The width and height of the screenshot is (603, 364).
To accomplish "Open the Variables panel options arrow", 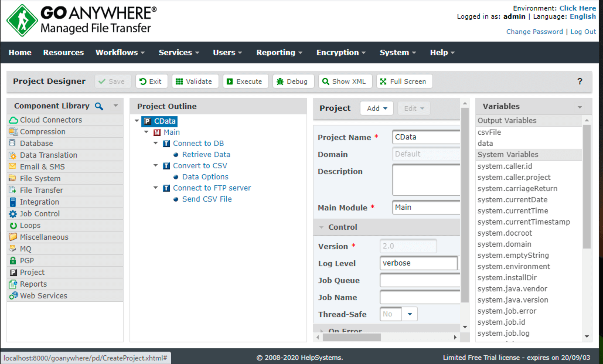I will tap(580, 107).
